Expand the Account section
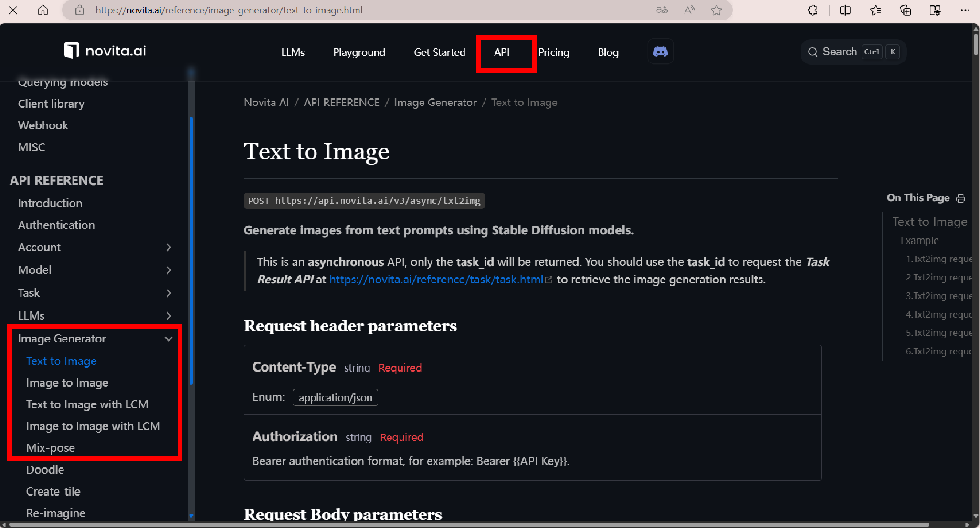Image resolution: width=980 pixels, height=528 pixels. (168, 247)
